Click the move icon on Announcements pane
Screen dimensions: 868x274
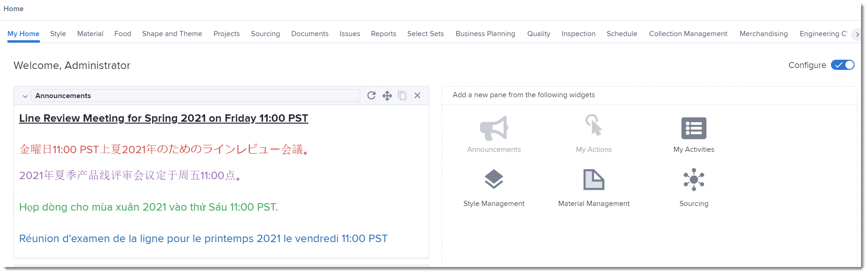point(387,95)
